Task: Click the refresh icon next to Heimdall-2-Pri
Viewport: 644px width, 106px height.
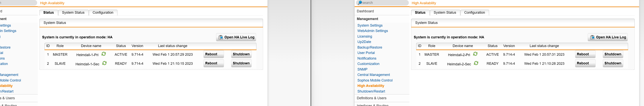Action: (x=475, y=54)
